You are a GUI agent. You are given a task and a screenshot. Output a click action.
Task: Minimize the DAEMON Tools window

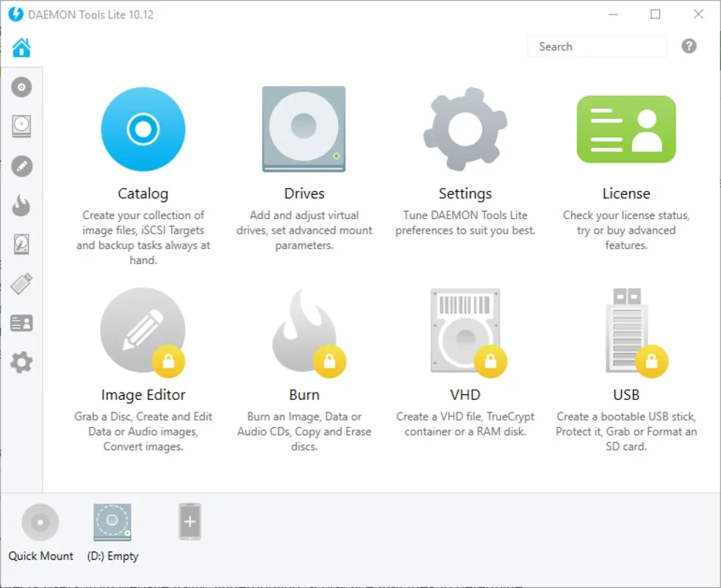point(613,14)
